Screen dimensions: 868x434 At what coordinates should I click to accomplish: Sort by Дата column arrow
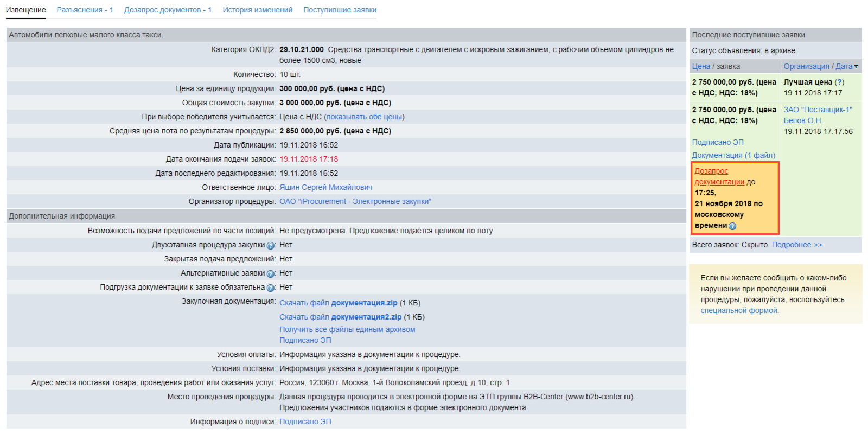click(x=856, y=67)
